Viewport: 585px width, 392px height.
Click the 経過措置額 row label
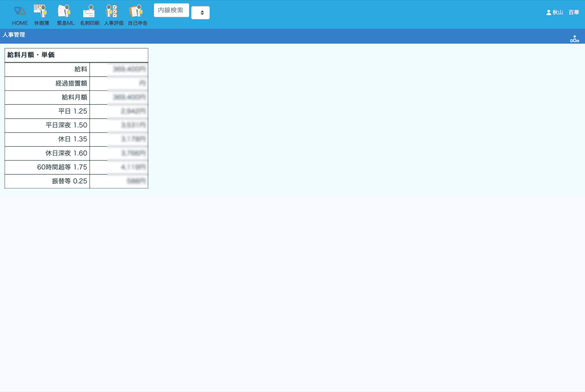click(71, 84)
